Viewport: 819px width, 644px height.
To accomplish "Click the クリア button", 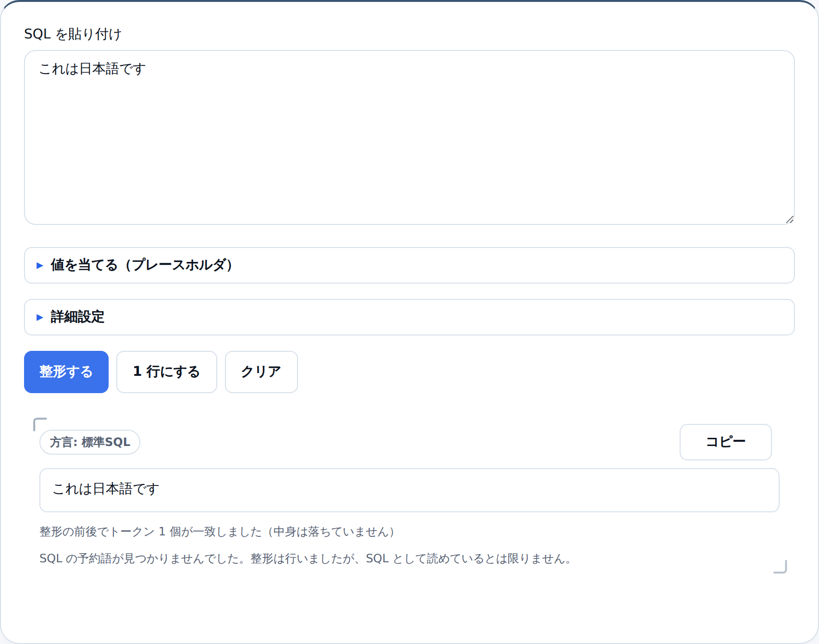I will click(261, 372).
